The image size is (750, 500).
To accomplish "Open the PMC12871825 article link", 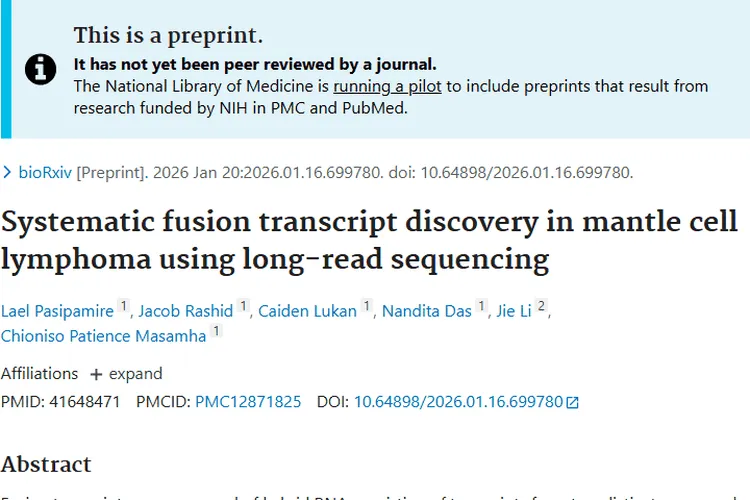I will [248, 402].
